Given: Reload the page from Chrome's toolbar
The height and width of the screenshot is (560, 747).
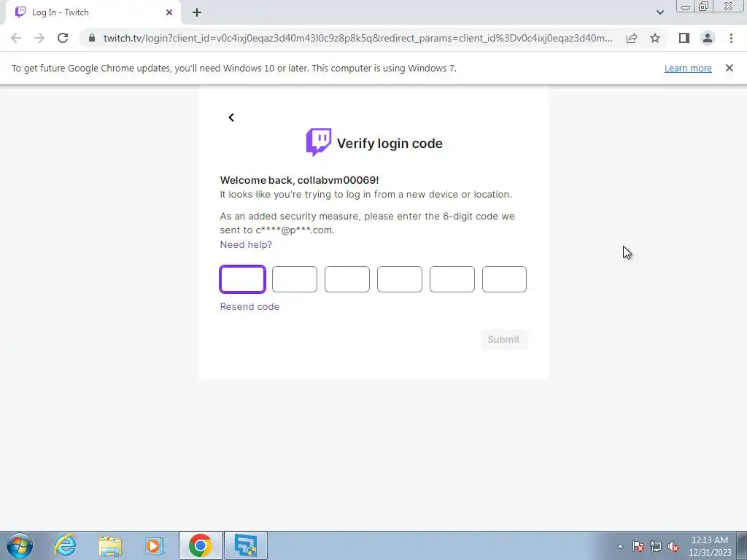Looking at the screenshot, I should click(63, 38).
